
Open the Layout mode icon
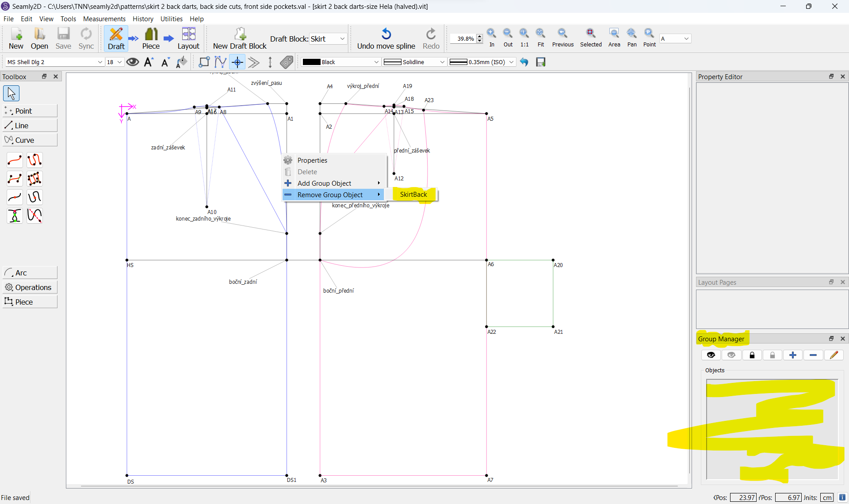[188, 38]
